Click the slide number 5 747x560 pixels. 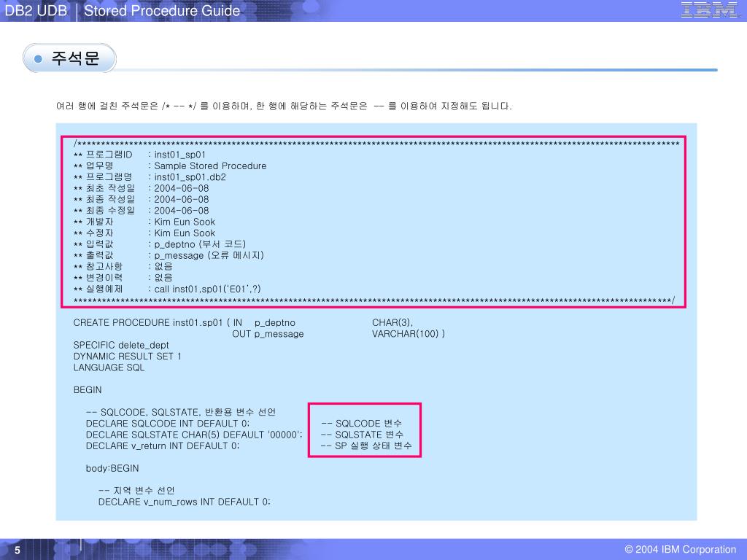[x=18, y=550]
